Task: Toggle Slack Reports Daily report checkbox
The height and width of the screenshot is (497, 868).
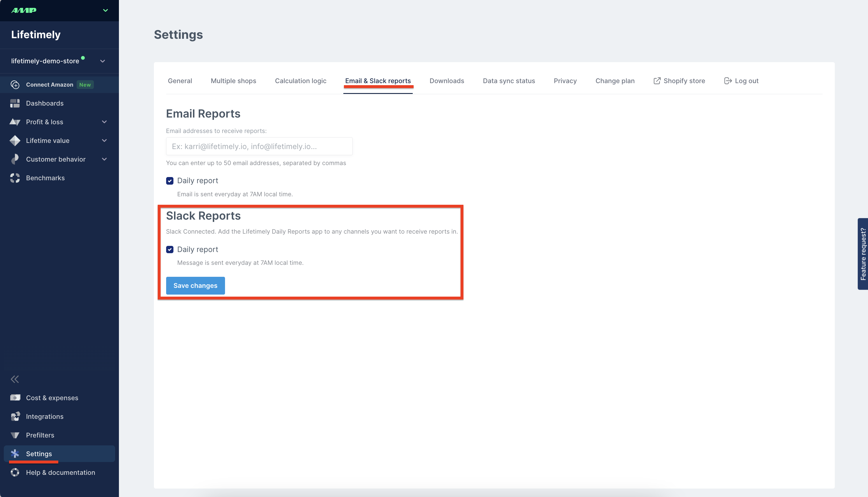Action: 170,250
